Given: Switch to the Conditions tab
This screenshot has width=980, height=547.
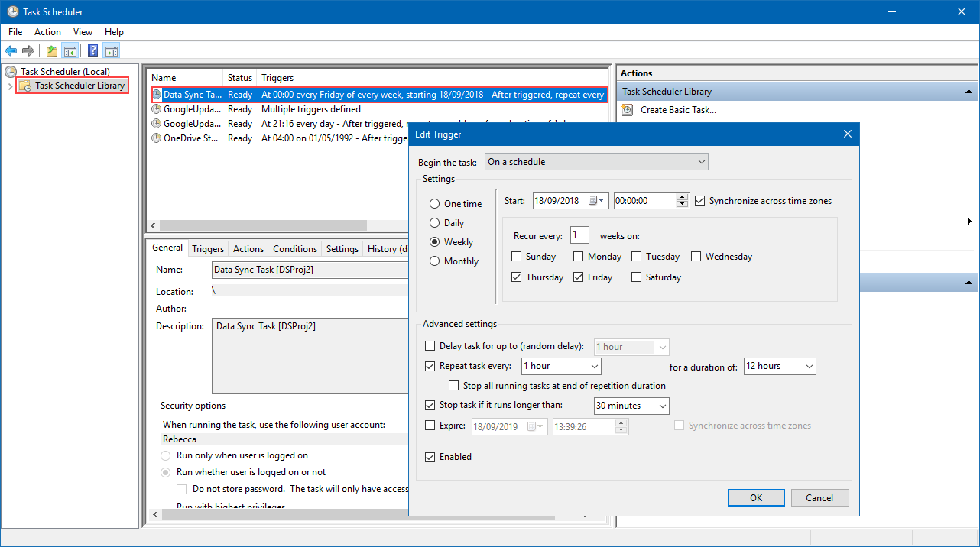Looking at the screenshot, I should 294,249.
